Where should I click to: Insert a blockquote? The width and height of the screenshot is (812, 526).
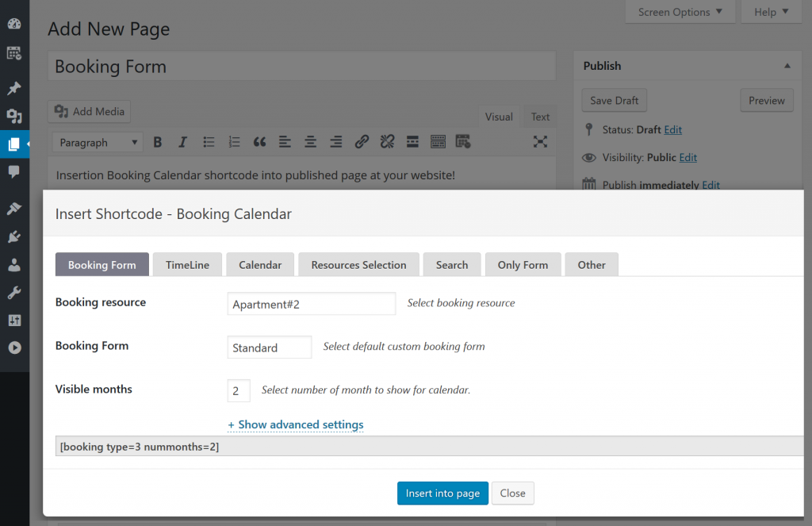pos(259,141)
